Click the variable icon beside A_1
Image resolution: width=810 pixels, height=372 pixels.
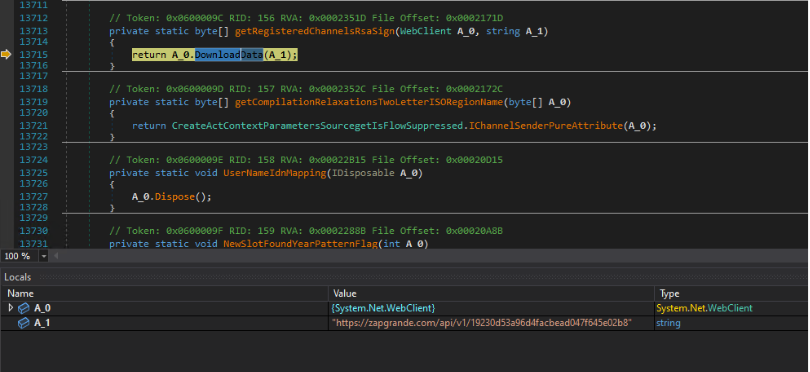coord(24,323)
